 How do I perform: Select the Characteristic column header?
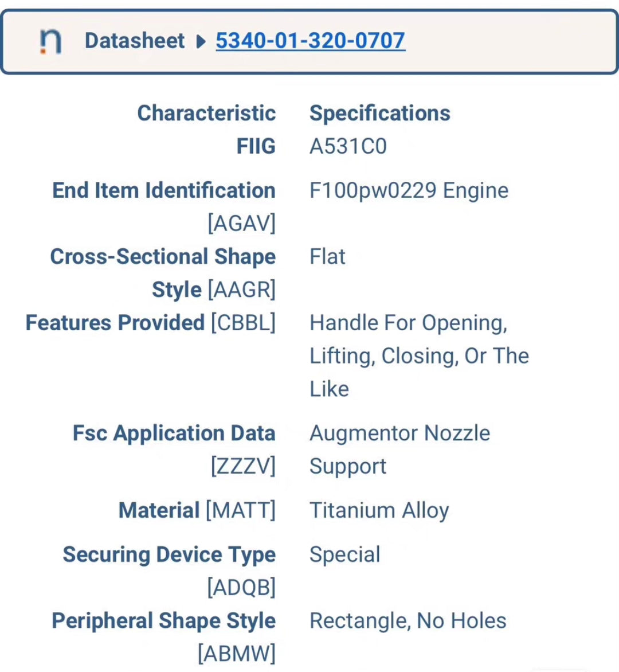point(206,113)
